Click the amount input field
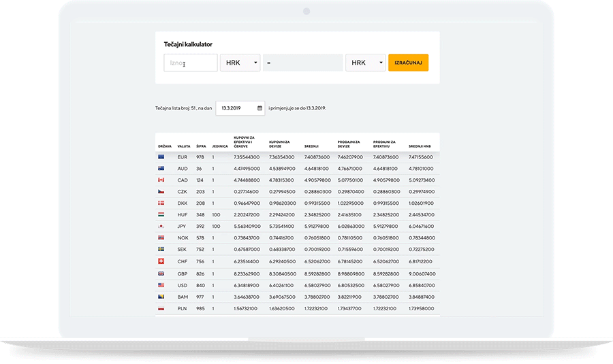Image resolution: width=613 pixels, height=364 pixels. pos(190,63)
